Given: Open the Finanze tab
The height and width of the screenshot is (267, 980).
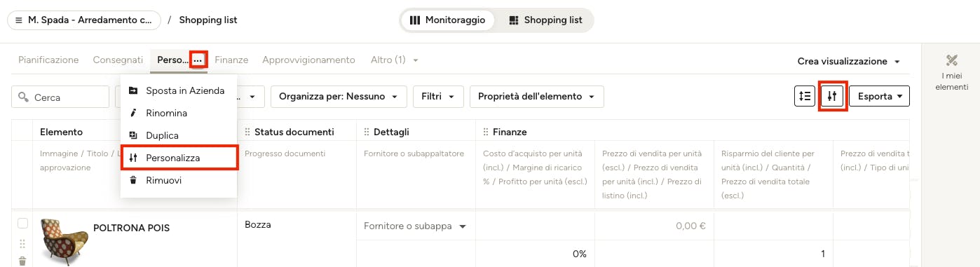Looking at the screenshot, I should (x=231, y=60).
